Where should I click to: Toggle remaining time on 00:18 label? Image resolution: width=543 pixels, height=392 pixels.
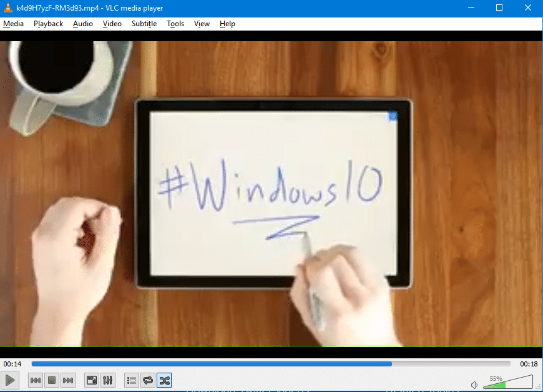tap(529, 364)
